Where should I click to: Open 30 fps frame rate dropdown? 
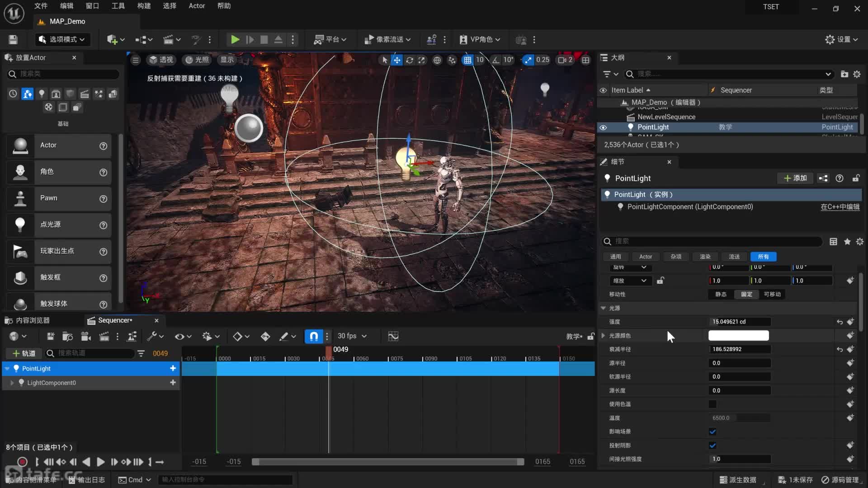352,336
